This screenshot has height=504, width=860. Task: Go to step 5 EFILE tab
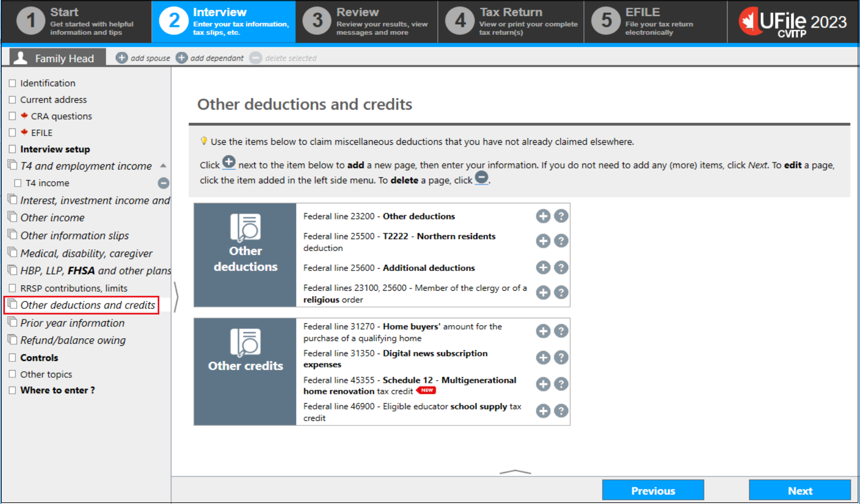click(655, 21)
